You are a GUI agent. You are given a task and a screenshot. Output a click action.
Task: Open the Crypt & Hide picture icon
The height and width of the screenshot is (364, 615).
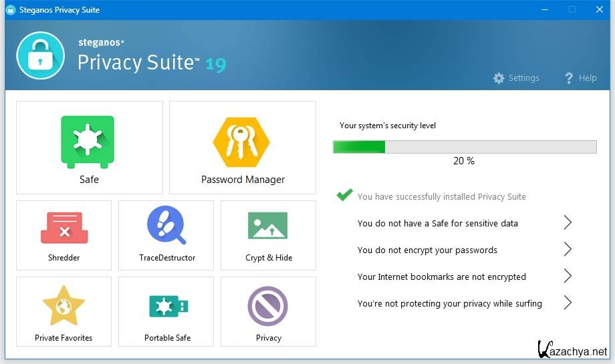point(267,226)
